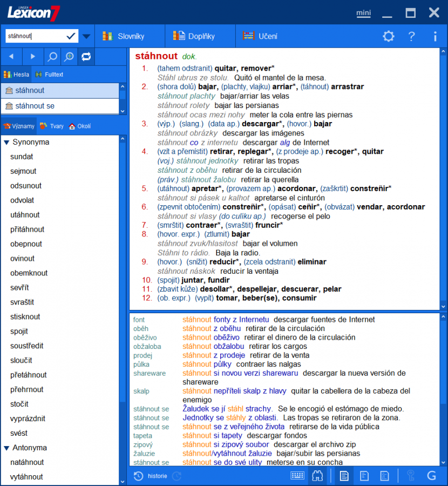The width and height of the screenshot is (448, 486).
Task: Open the on-screen keyboard icon
Action: (x=298, y=476)
